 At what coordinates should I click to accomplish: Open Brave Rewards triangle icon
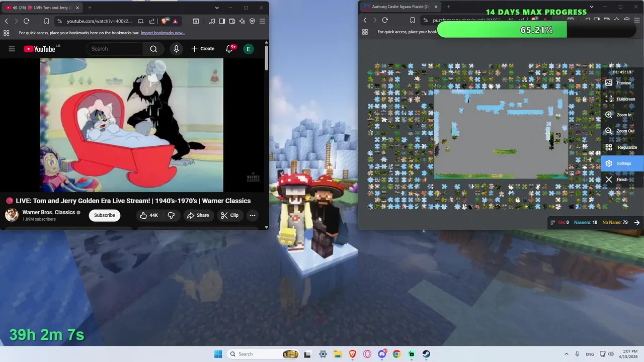(x=175, y=21)
